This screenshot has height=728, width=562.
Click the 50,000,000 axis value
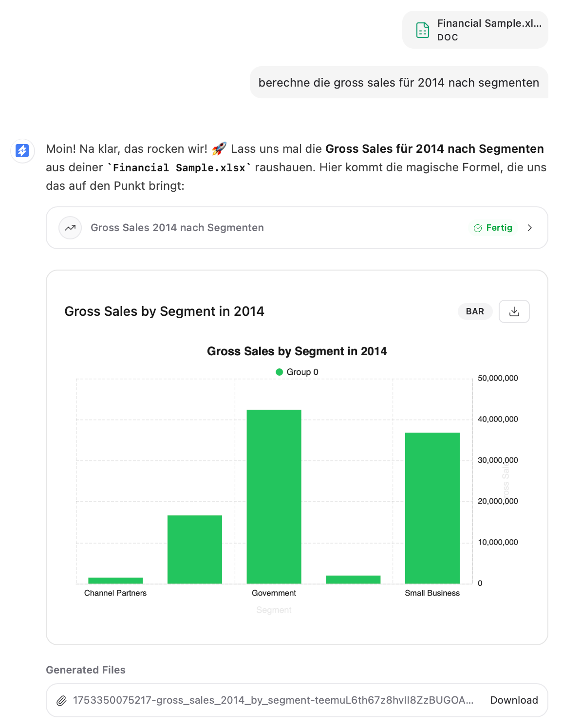498,378
